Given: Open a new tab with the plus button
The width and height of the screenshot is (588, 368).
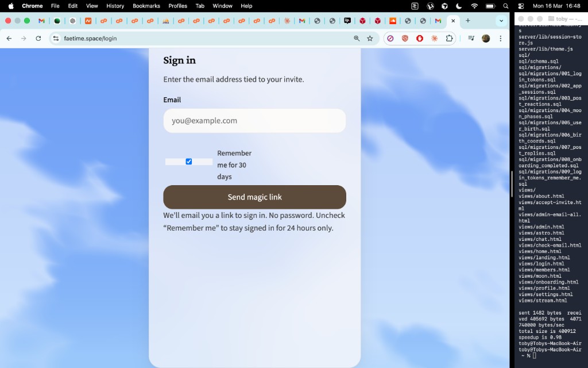Looking at the screenshot, I should pyautogui.click(x=467, y=21).
